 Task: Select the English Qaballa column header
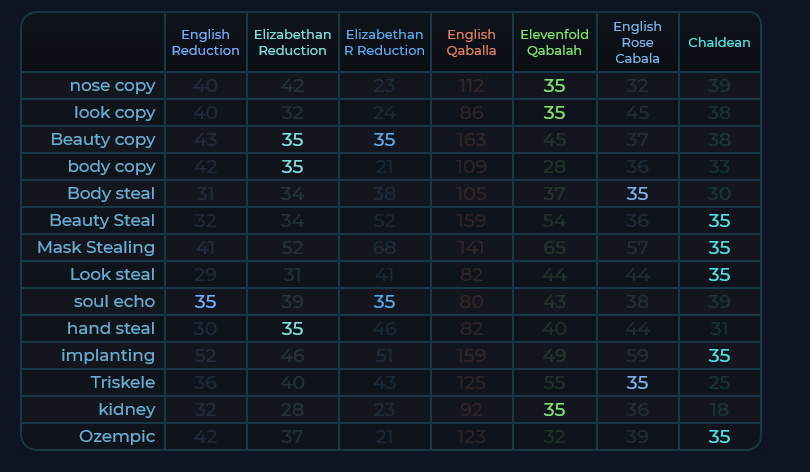(x=471, y=43)
